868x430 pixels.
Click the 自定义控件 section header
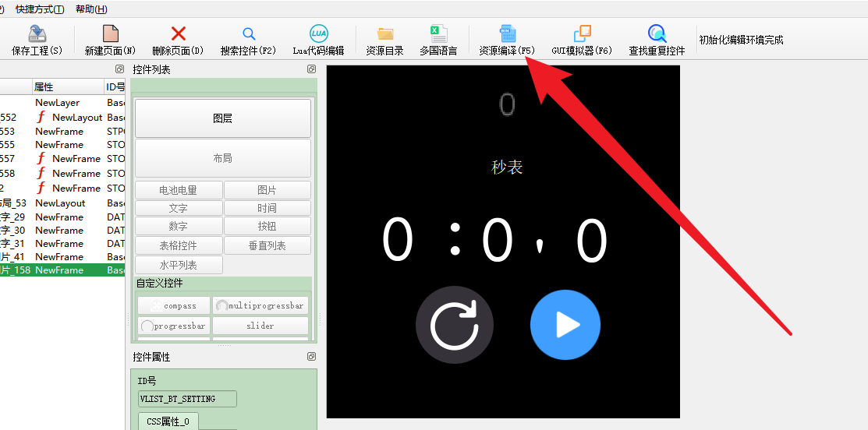159,284
